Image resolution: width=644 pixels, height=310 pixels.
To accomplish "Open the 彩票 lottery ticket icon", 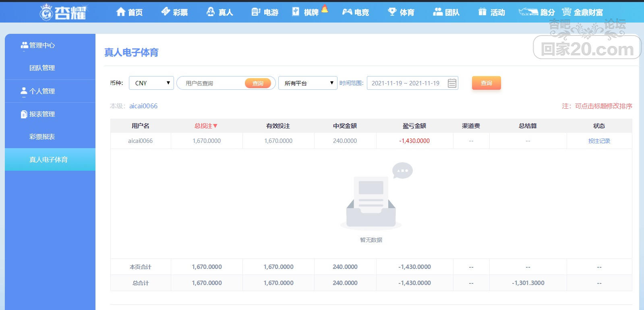I will 166,12.
